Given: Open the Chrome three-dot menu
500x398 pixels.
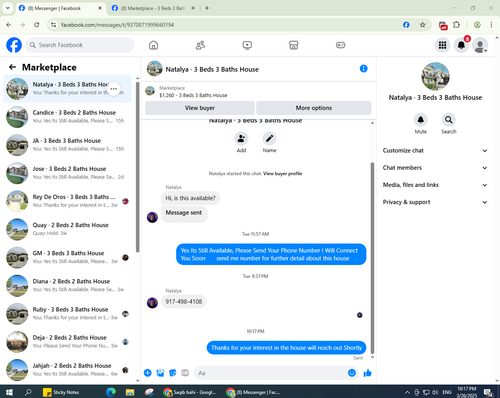Looking at the screenshot, I should (x=491, y=25).
